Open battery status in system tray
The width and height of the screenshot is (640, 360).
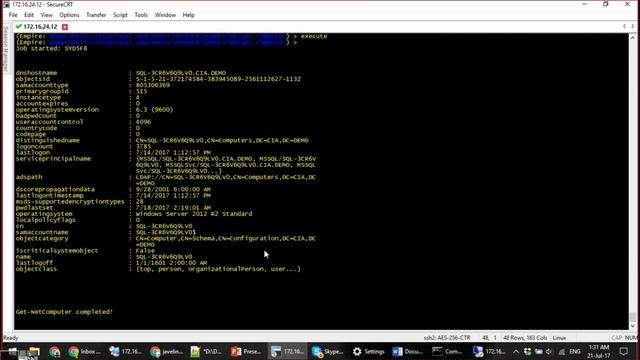(538, 351)
